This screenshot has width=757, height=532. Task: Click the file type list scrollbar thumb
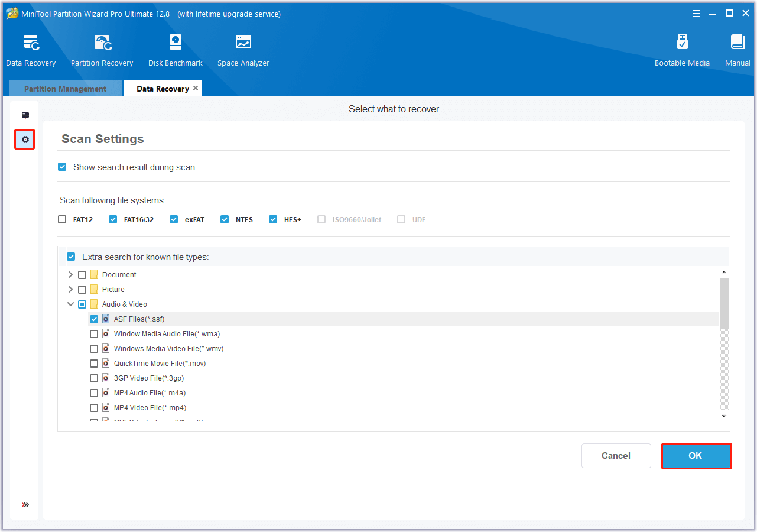tap(724, 303)
